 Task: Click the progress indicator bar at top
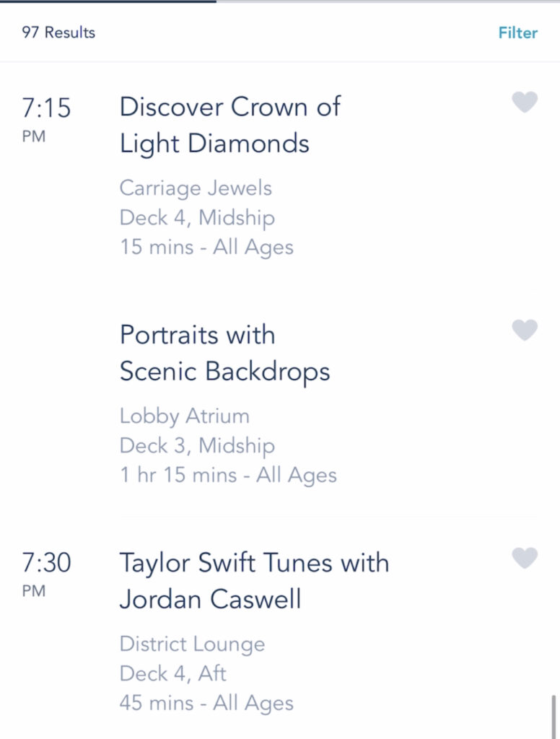click(x=280, y=1)
